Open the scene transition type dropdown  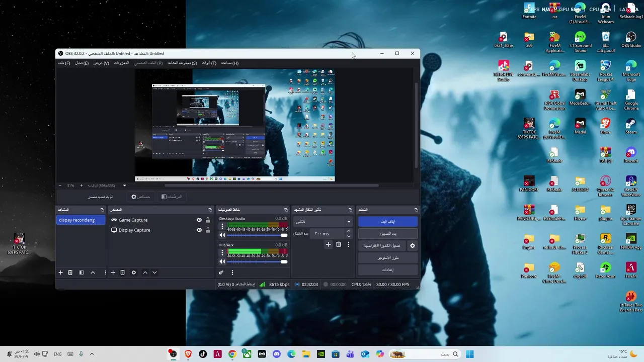coord(323,222)
